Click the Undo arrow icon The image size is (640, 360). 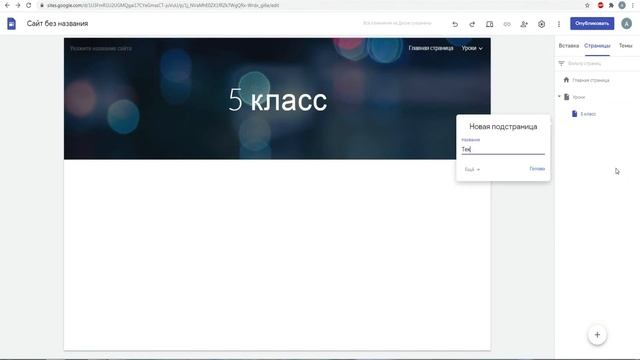[455, 24]
